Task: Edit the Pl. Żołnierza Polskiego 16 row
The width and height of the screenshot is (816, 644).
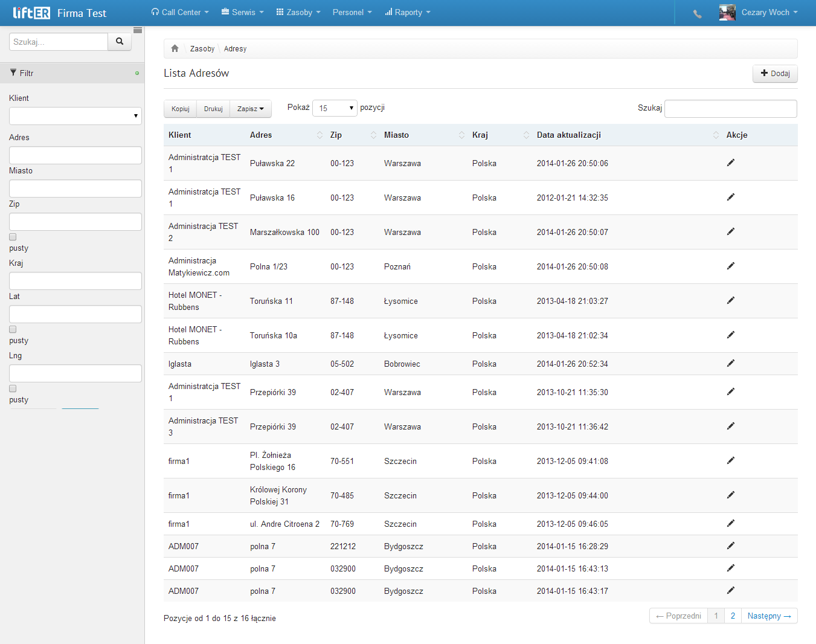Action: [731, 460]
